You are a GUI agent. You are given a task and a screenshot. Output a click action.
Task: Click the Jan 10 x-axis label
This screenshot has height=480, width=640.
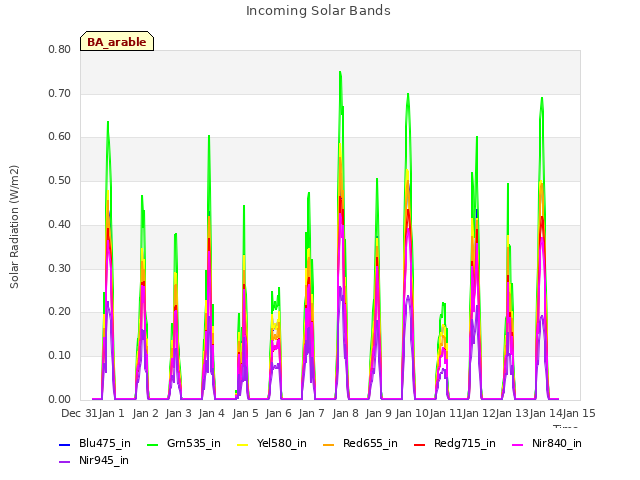(x=412, y=413)
